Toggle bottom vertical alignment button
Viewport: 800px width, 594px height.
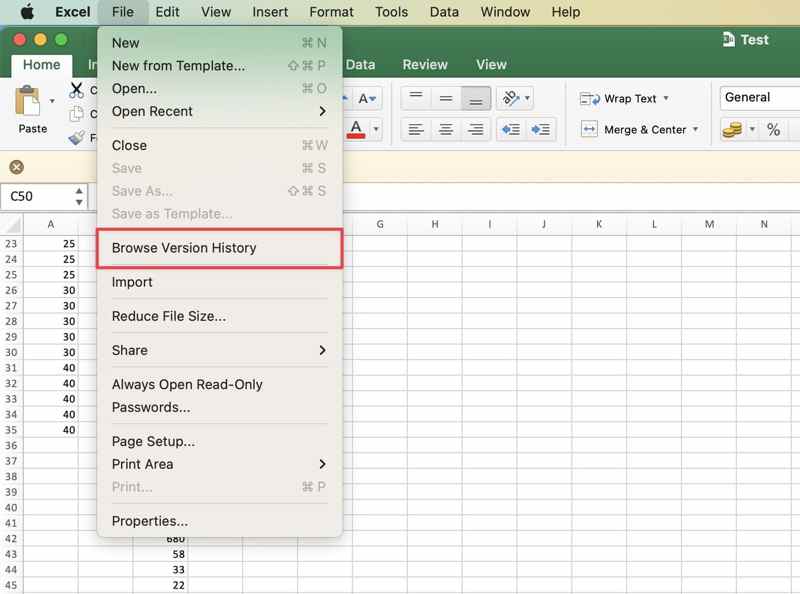coord(476,98)
